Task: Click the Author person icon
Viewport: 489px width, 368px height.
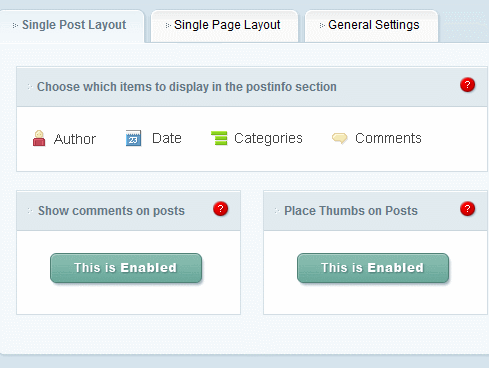Action: point(39,138)
